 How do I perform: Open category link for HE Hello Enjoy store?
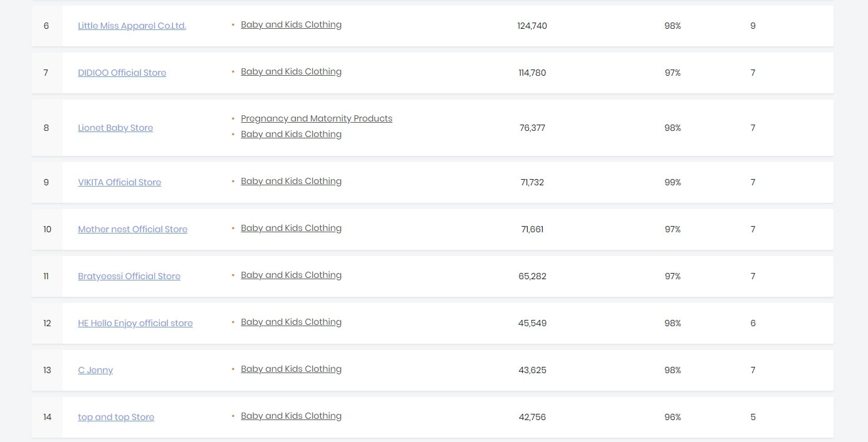click(x=291, y=322)
